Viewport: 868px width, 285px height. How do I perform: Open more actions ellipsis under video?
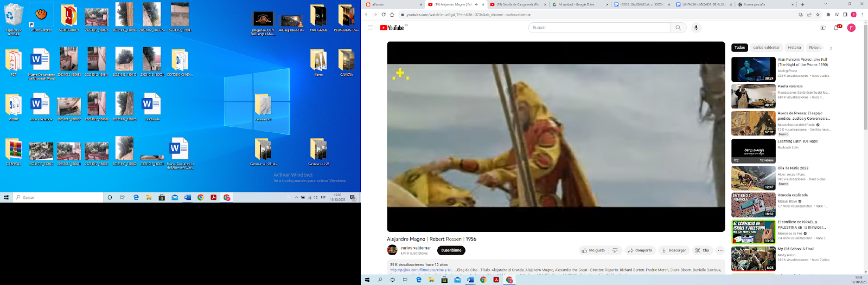[720, 250]
